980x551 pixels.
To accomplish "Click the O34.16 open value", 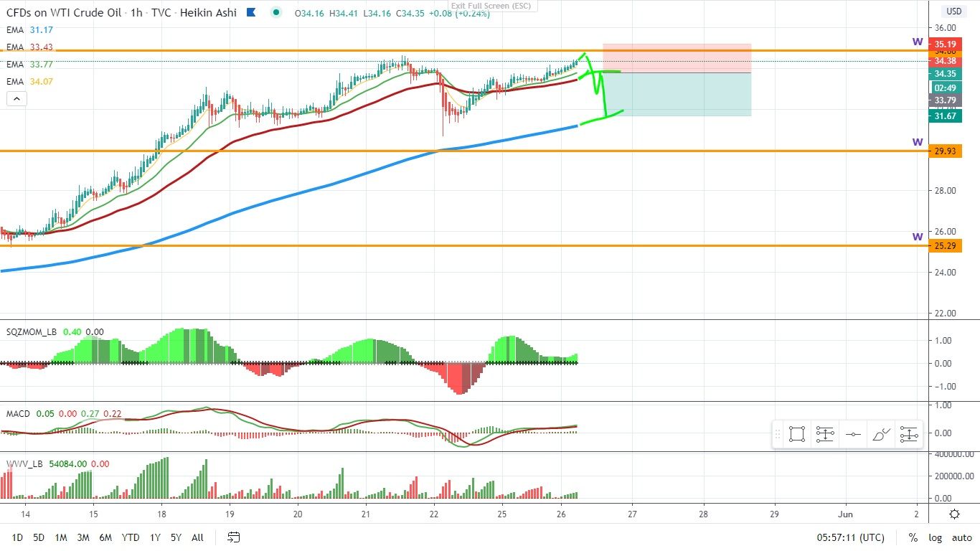I will point(309,13).
